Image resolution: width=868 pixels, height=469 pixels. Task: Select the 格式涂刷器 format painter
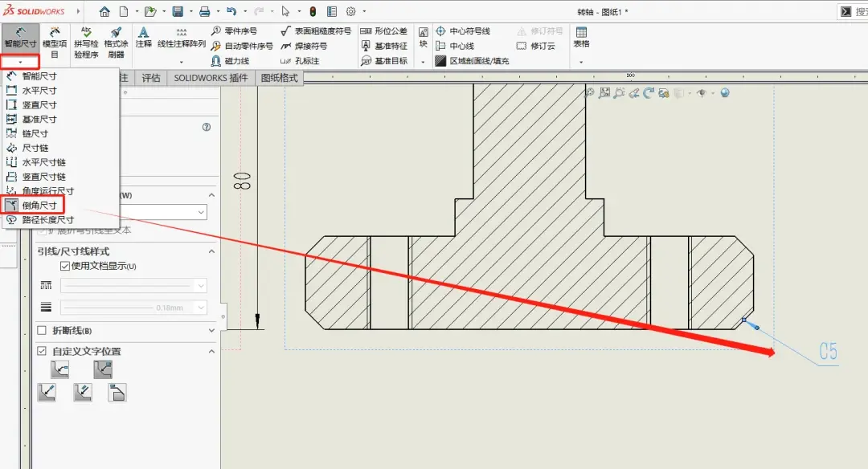coord(116,42)
